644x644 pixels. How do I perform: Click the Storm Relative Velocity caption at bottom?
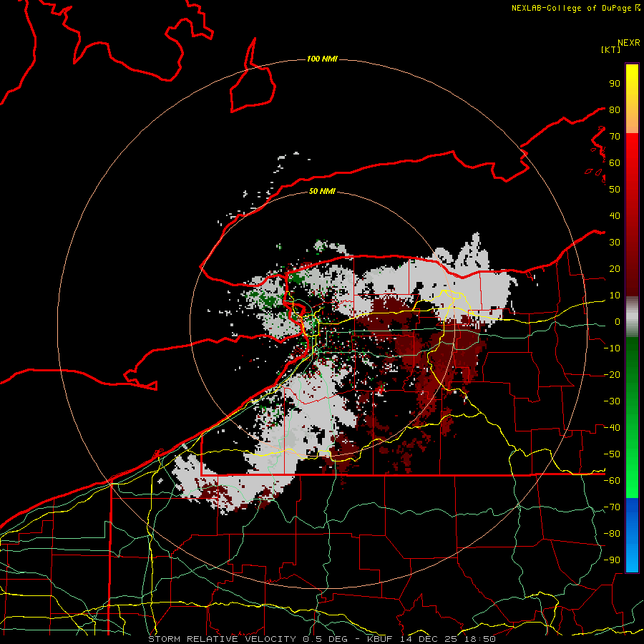(322, 639)
